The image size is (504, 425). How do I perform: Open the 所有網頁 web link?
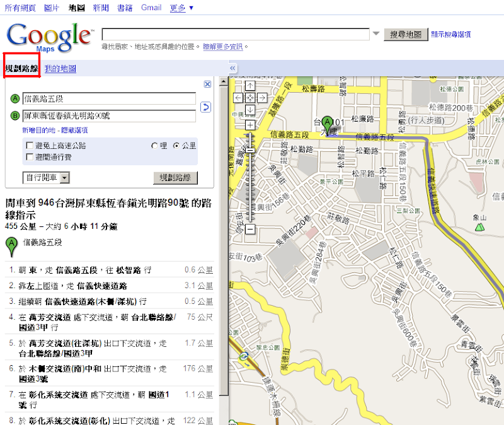(20, 8)
